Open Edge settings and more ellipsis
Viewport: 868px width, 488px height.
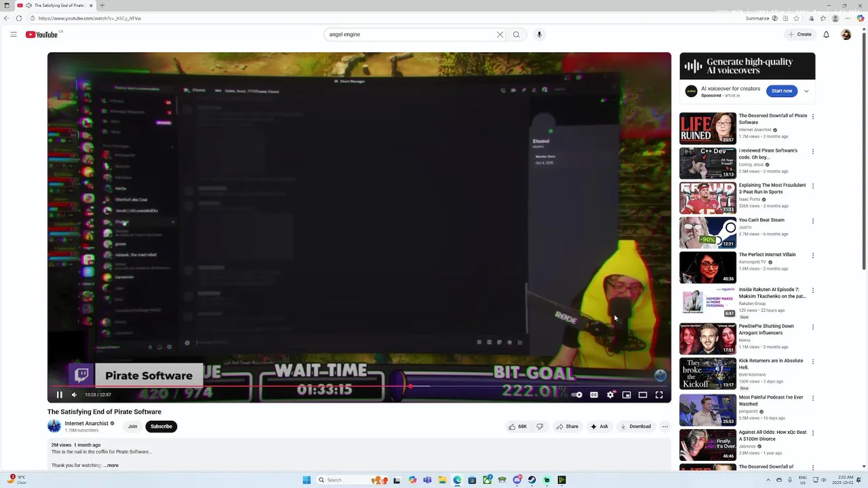848,18
